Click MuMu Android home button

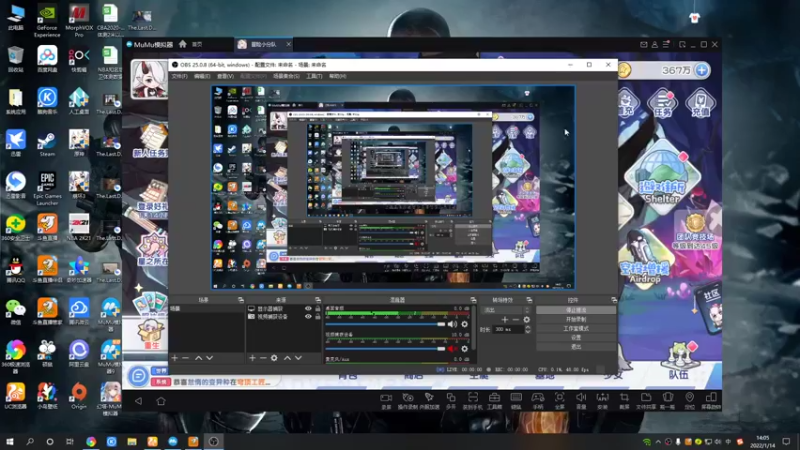pyautogui.click(x=161, y=401)
